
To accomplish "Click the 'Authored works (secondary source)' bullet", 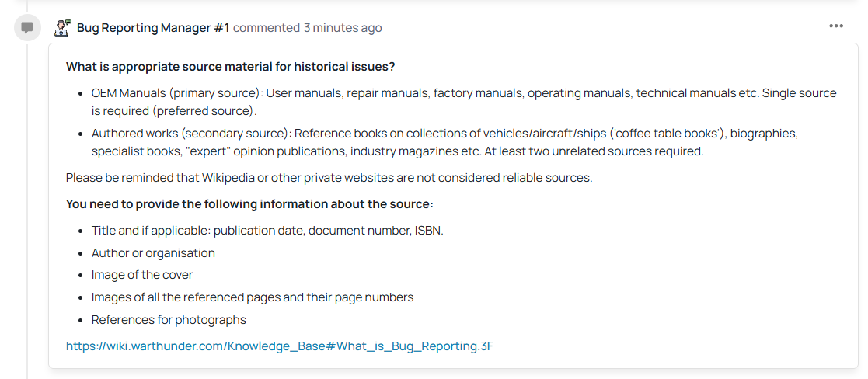I will [191, 134].
